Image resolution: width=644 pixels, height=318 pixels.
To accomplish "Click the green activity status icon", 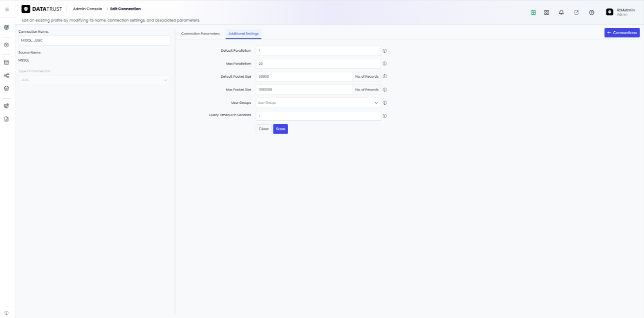I will tap(533, 12).
